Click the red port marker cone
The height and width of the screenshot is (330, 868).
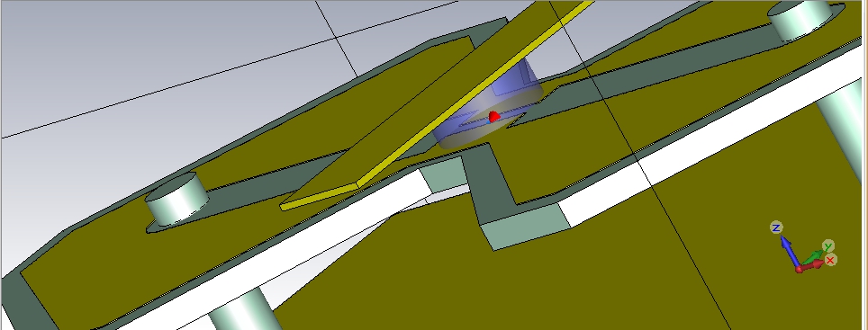click(x=494, y=117)
